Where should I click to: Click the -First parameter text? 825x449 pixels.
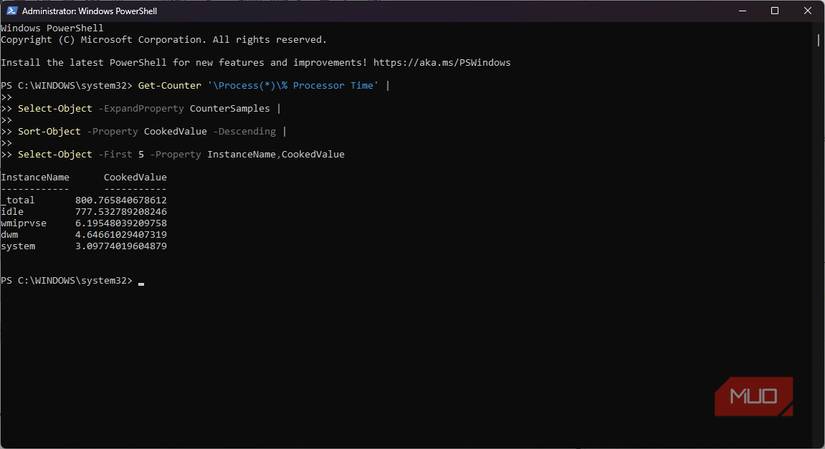[115, 154]
